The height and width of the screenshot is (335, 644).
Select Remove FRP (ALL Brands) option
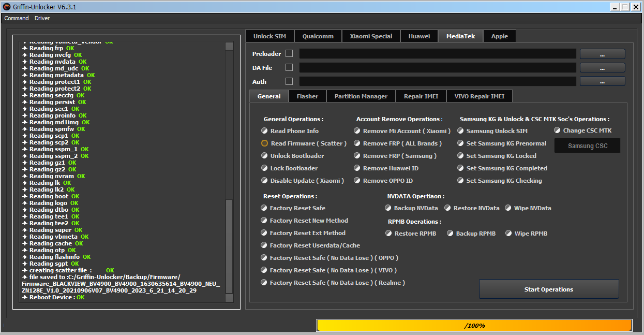pyautogui.click(x=357, y=143)
